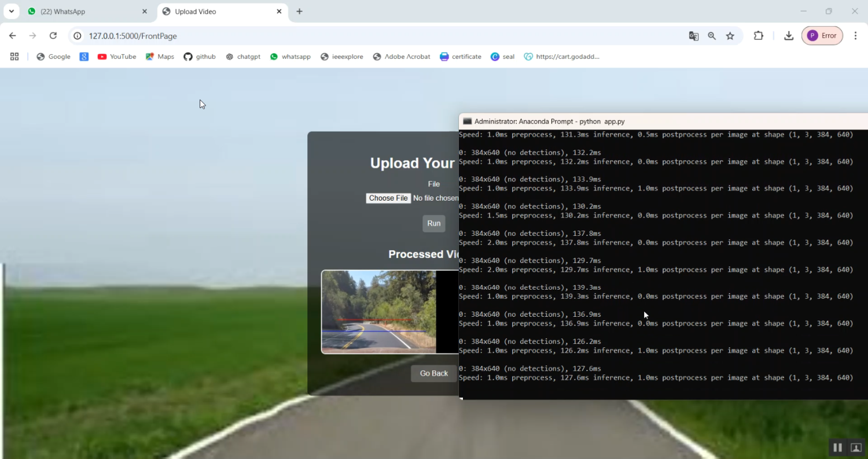Click Speed line with 131.3ms inference
The image size is (868, 459).
pos(656,135)
